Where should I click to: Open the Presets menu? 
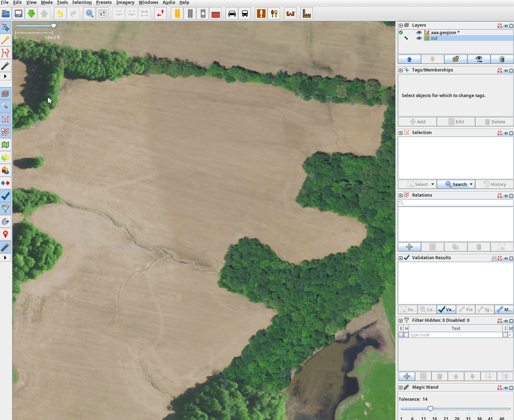104,2
